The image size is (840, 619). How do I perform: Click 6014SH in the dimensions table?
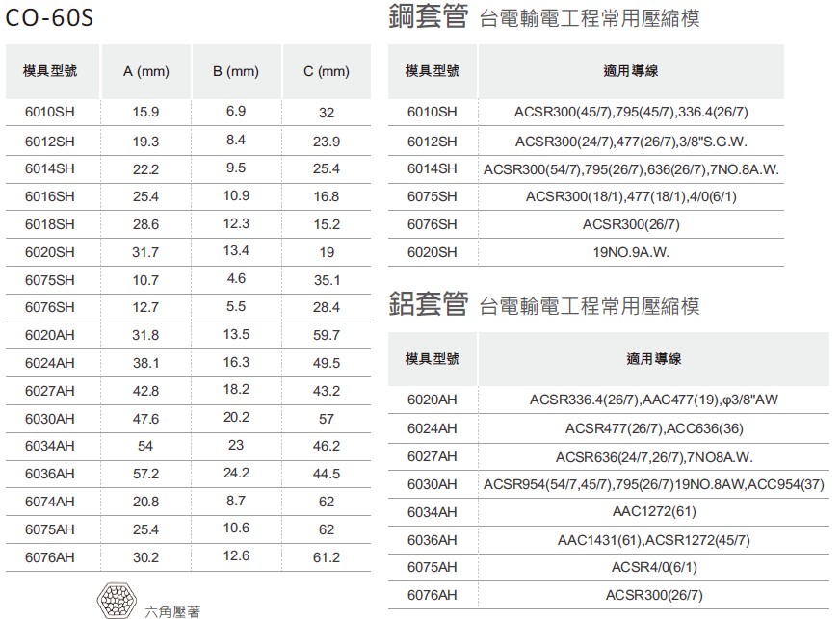point(50,168)
